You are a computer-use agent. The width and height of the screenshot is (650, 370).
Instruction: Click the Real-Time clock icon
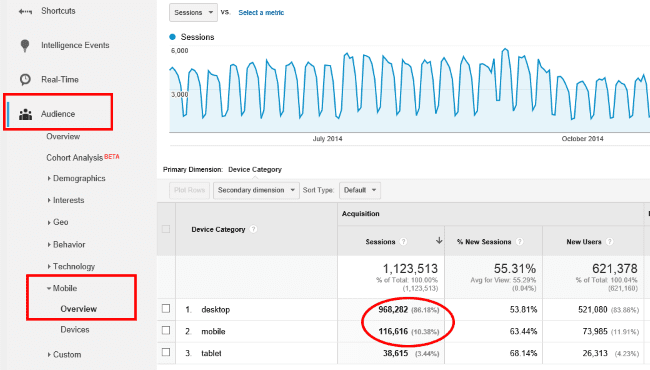click(25, 79)
